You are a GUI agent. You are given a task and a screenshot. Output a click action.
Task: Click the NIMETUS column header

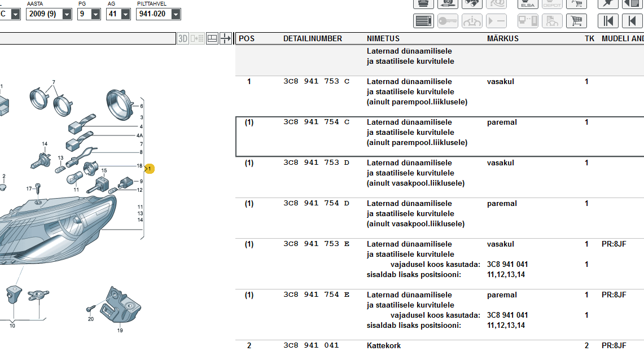383,38
